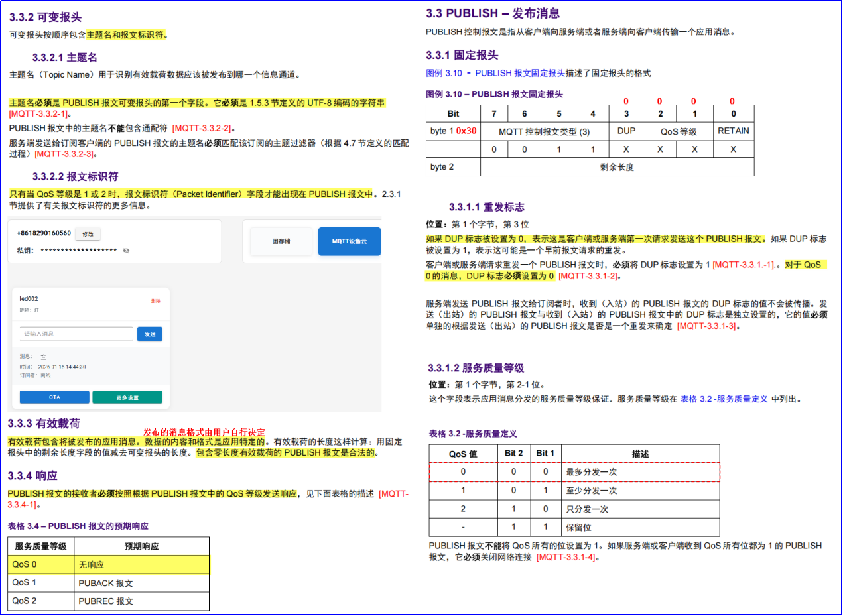Click the MQTT 控制报文类型 (3) cell
This screenshot has width=843, height=616.
point(545,131)
